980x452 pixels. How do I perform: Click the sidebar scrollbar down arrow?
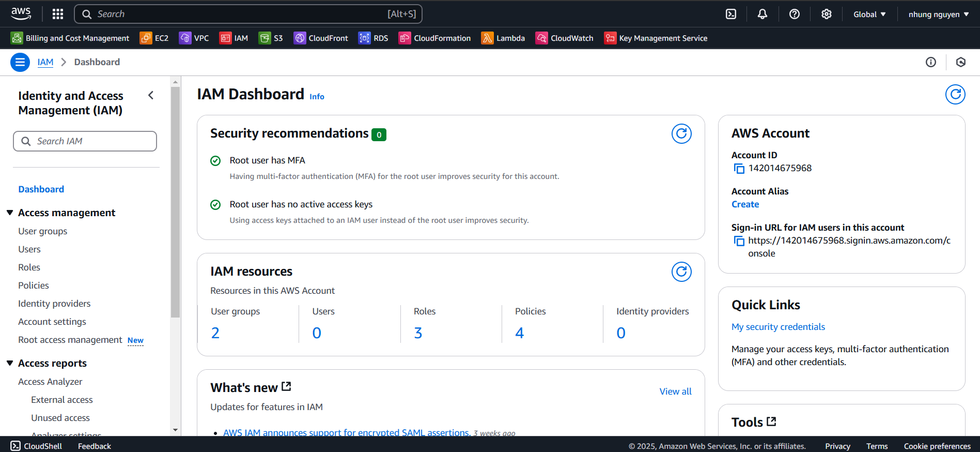175,430
